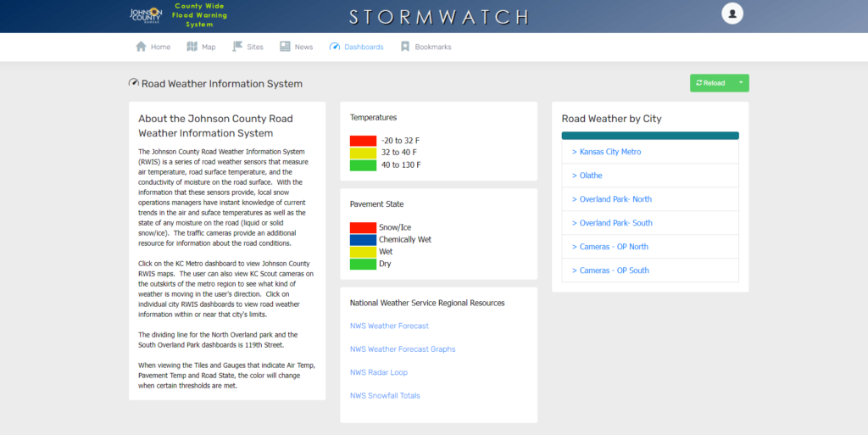Open the Dashboards menu item
The image size is (868, 435).
click(x=363, y=47)
